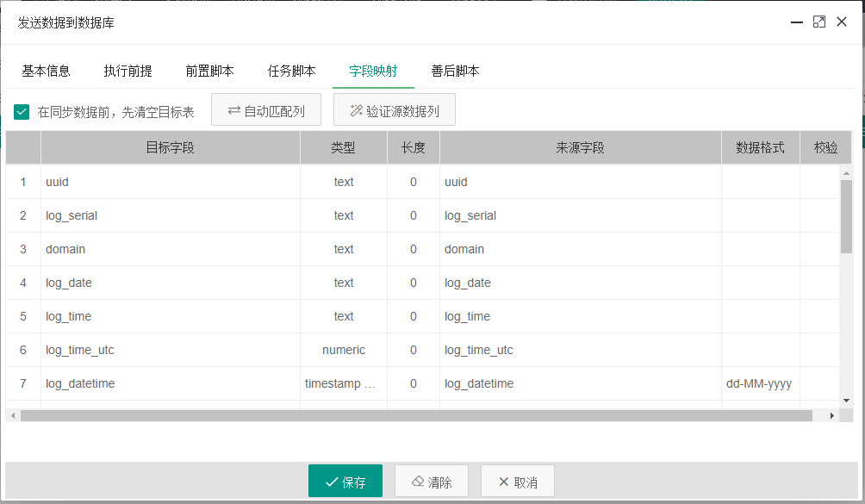Select the 字段映射 tab
865x504 pixels.
tap(373, 71)
